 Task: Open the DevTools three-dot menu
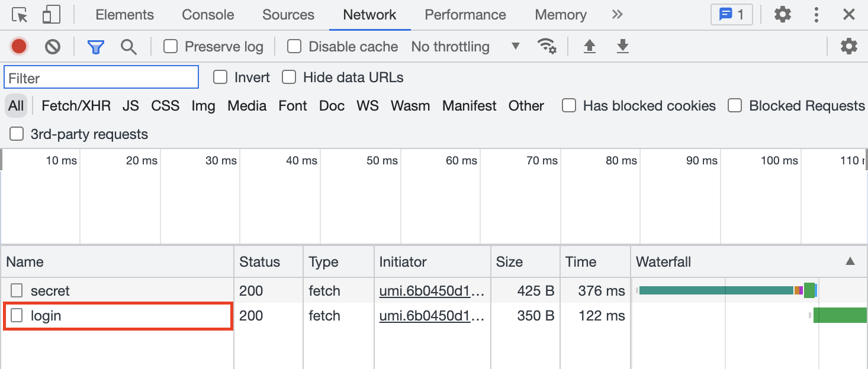click(816, 15)
